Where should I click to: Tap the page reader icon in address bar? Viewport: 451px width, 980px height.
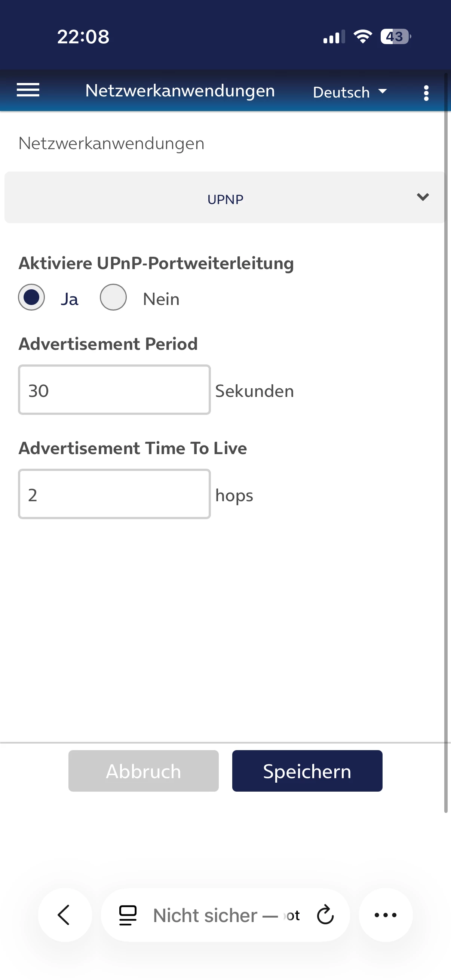click(x=128, y=915)
